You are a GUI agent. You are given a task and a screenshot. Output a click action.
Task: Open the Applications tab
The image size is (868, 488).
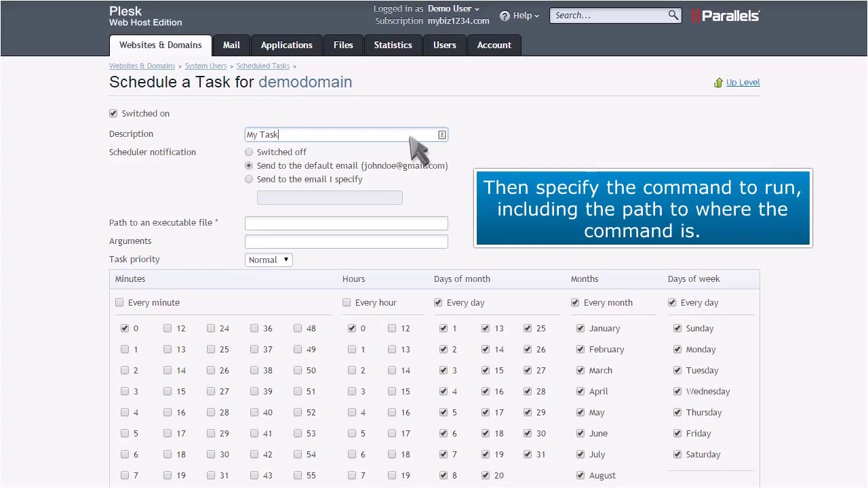point(287,45)
